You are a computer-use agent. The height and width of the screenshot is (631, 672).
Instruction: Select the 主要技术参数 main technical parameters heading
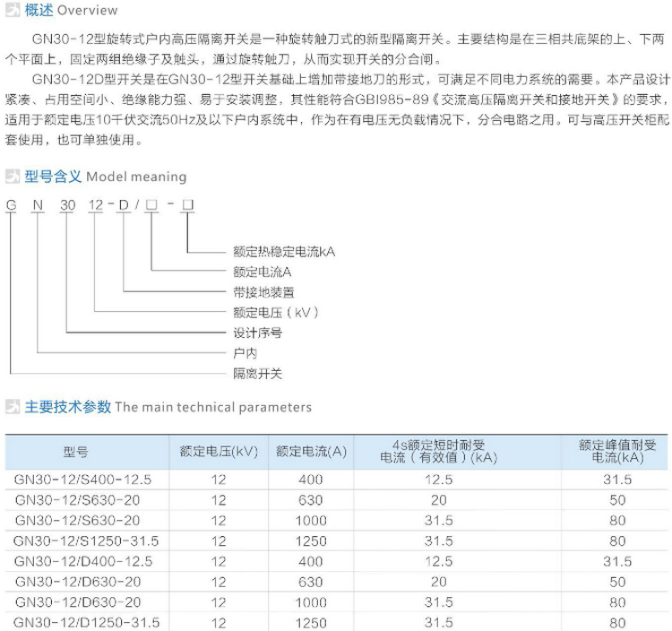pos(168,407)
